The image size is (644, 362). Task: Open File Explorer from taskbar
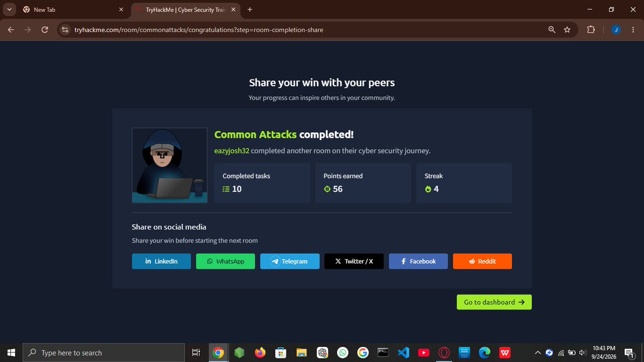coord(302,353)
